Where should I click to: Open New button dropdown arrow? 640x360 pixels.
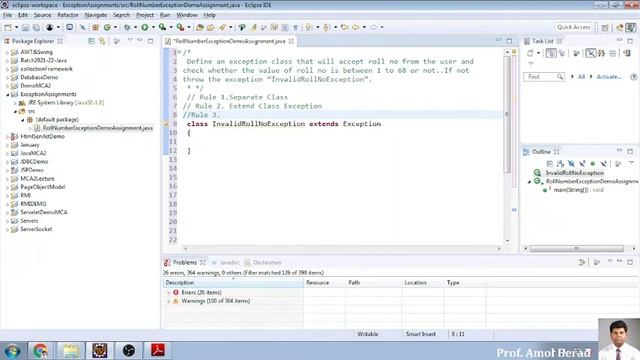tap(16, 27)
